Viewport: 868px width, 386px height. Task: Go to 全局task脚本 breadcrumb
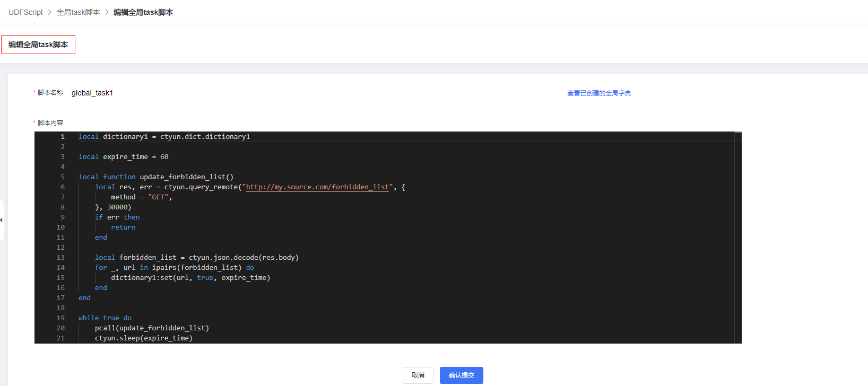[78, 12]
